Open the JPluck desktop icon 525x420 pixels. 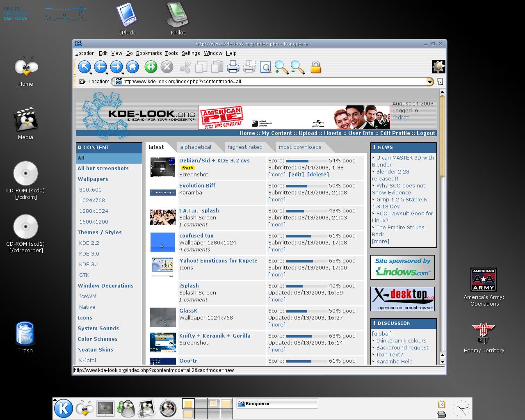127,19
